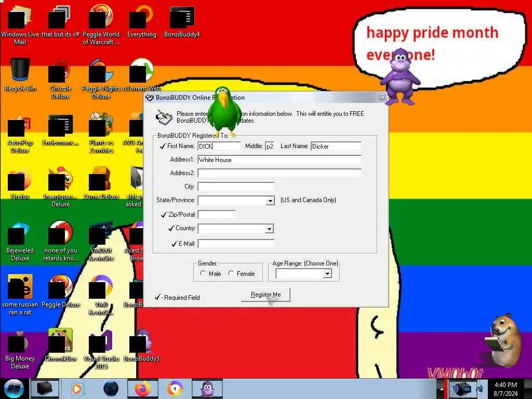Screen dimensions: 532x399
Task: Launch Peggle World of Warcraft shortcut
Action: [101, 25]
